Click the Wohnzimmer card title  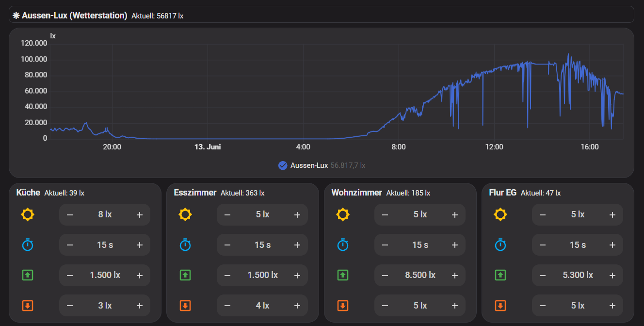pyautogui.click(x=357, y=193)
